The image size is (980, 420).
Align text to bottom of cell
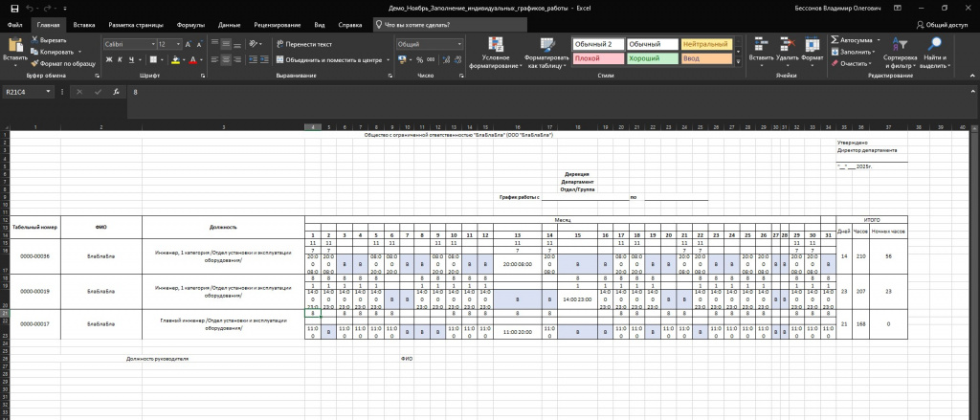237,44
